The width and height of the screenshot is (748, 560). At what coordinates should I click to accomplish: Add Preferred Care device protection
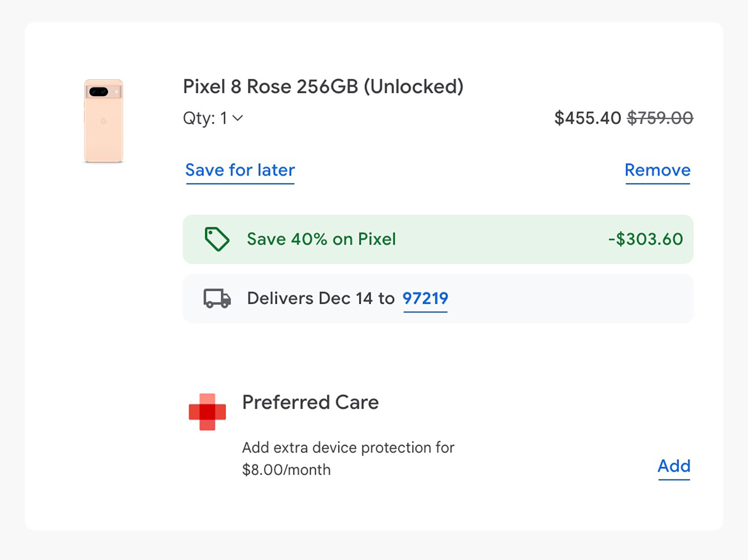[x=674, y=466]
